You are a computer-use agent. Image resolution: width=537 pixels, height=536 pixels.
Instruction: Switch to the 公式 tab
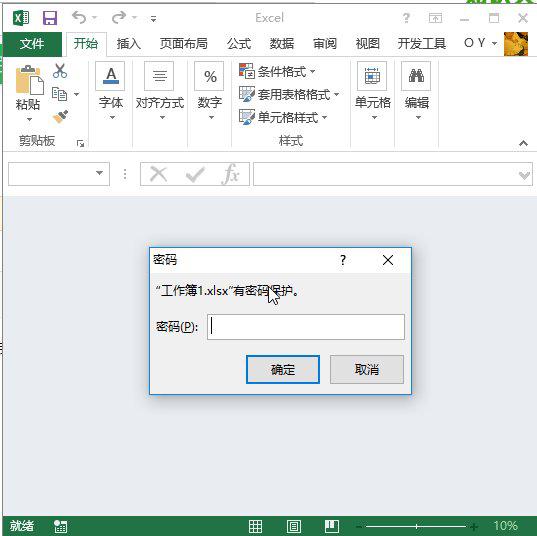click(239, 44)
